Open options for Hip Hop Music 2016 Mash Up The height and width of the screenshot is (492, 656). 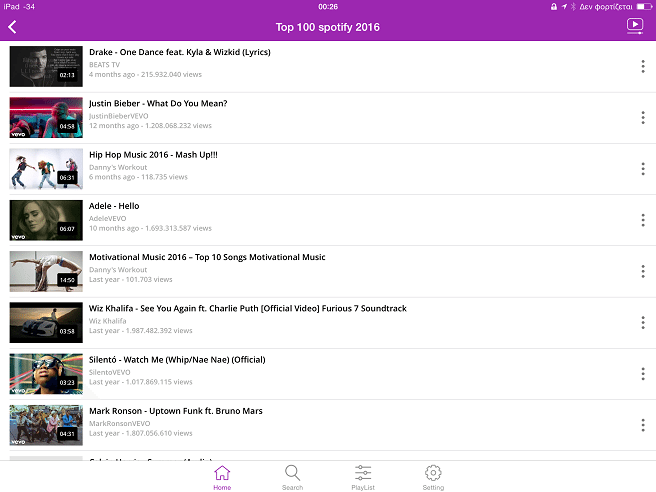(x=643, y=169)
